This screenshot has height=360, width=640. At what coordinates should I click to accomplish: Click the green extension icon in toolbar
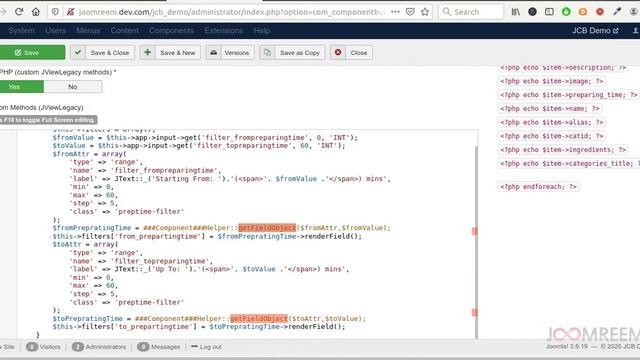[x=566, y=12]
